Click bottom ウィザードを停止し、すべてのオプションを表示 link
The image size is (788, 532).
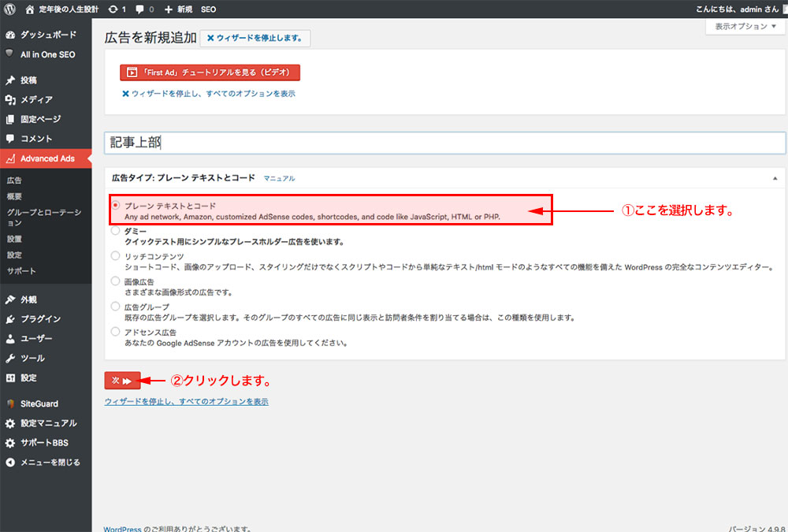[x=187, y=401]
